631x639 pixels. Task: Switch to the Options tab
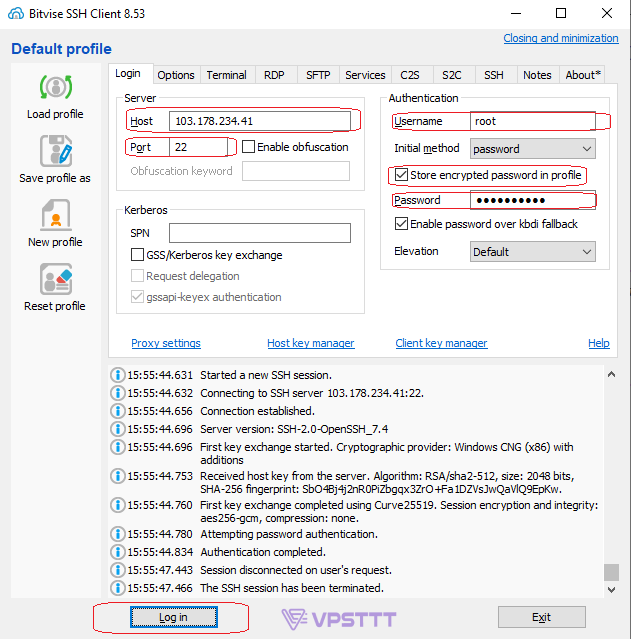tap(176, 75)
